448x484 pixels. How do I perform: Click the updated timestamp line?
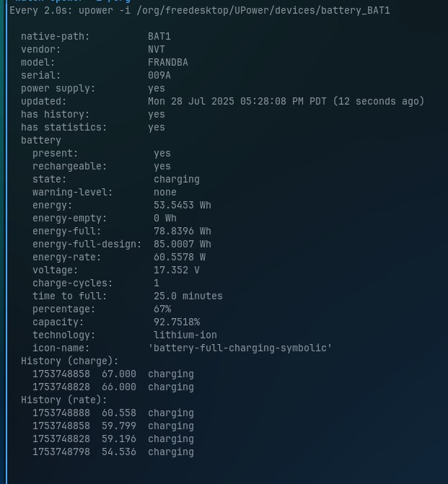[286, 102]
